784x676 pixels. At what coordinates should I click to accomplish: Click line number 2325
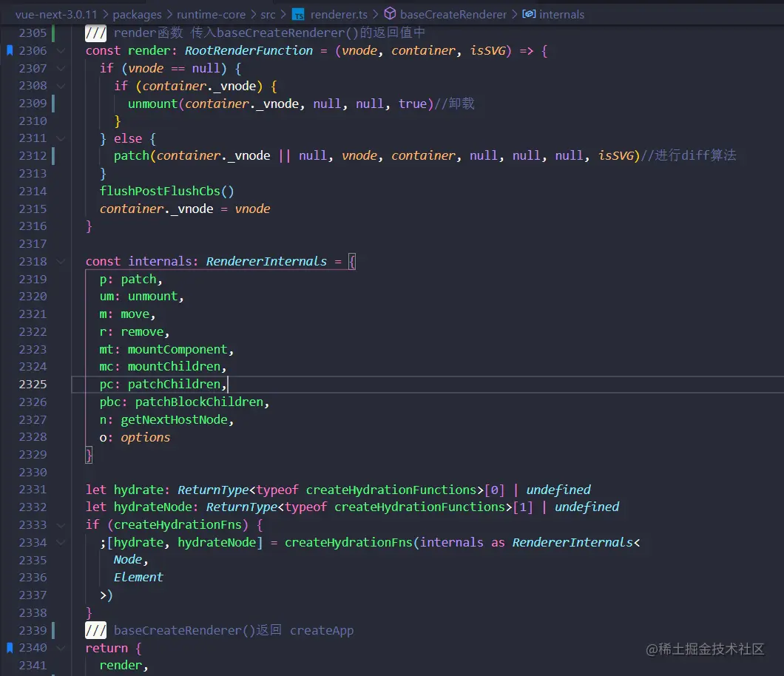pos(33,385)
